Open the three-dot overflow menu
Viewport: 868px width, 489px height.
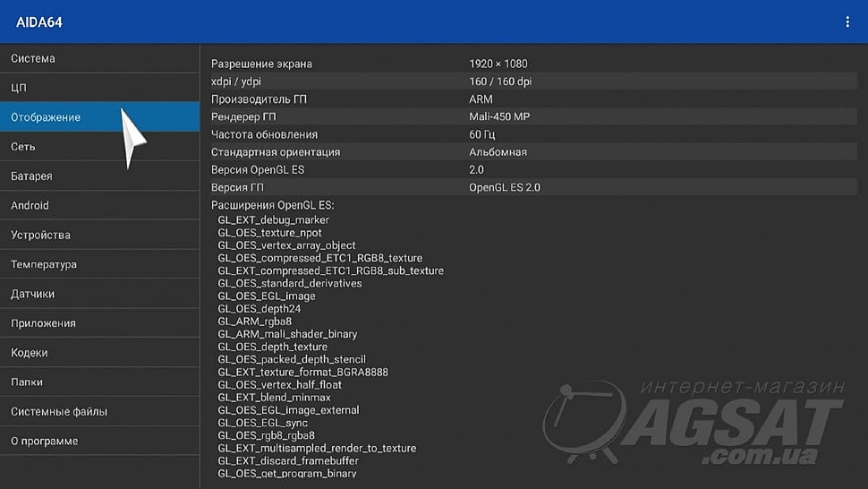click(847, 21)
